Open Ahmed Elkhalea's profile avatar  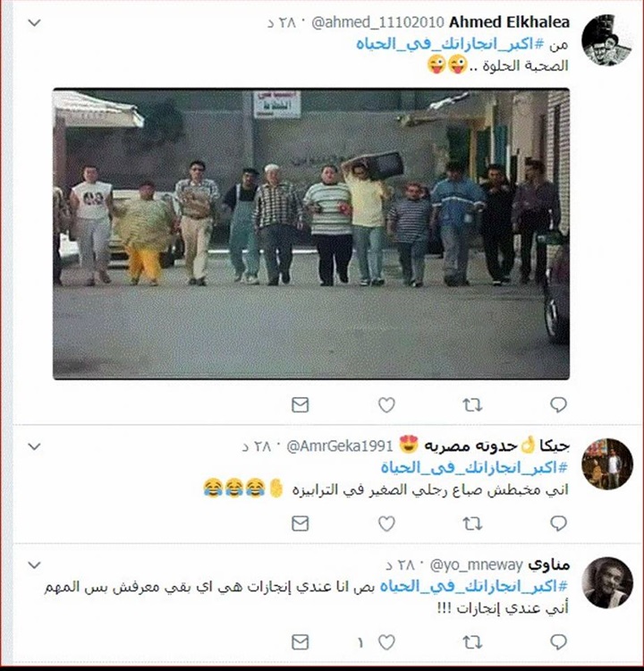pyautogui.click(x=606, y=39)
